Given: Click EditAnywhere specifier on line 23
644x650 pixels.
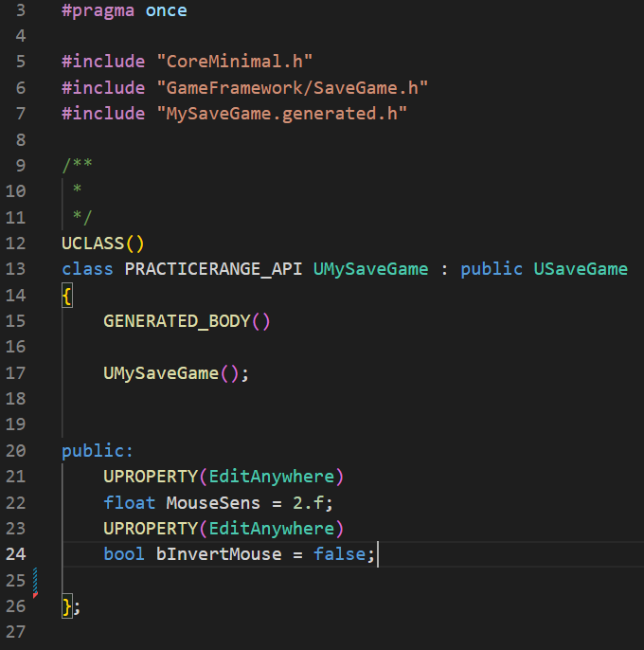Looking at the screenshot, I should point(272,529).
